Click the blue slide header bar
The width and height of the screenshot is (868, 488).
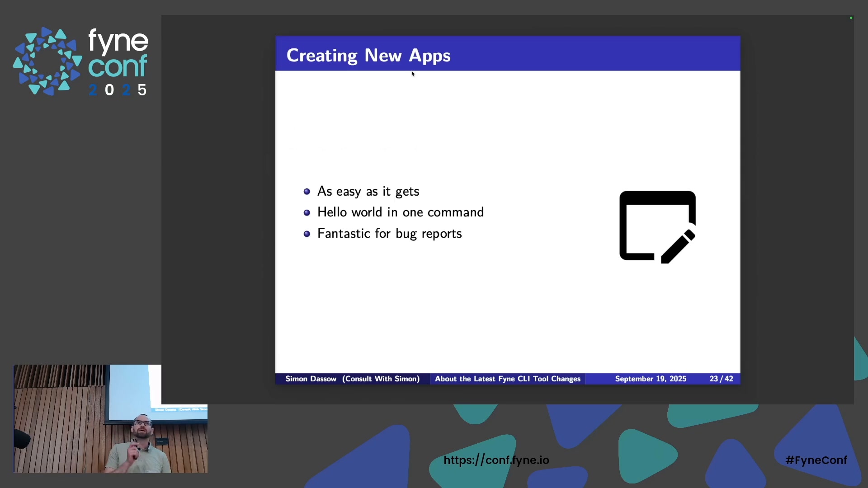tap(588, 53)
